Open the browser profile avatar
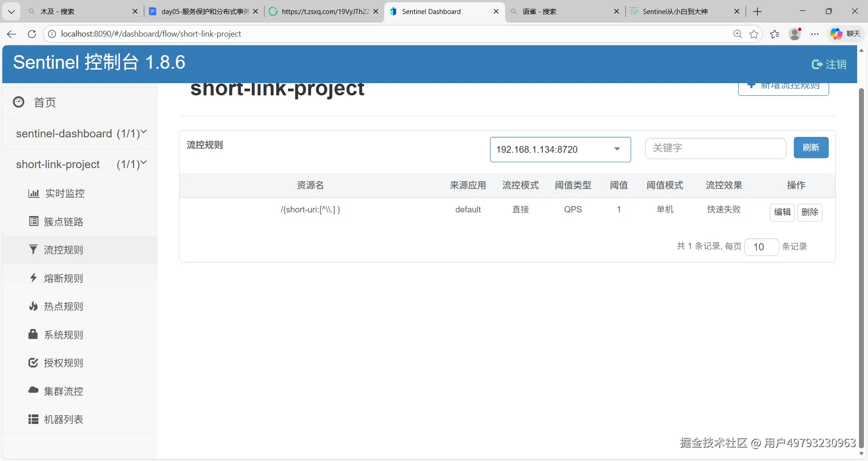The height and width of the screenshot is (461, 868). pyautogui.click(x=795, y=34)
